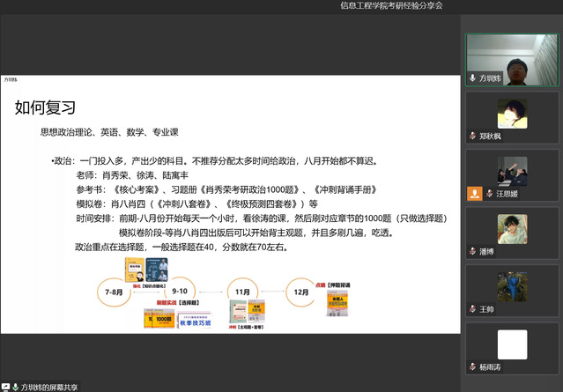Click the 11月 circle in the slide timeline
This screenshot has height=392, width=563.
pos(239,290)
